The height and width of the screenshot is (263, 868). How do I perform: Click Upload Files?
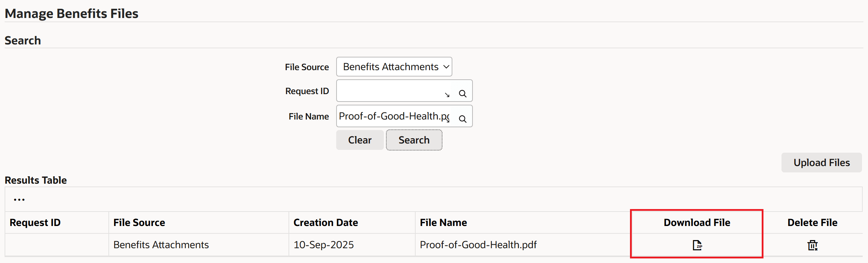(x=821, y=163)
